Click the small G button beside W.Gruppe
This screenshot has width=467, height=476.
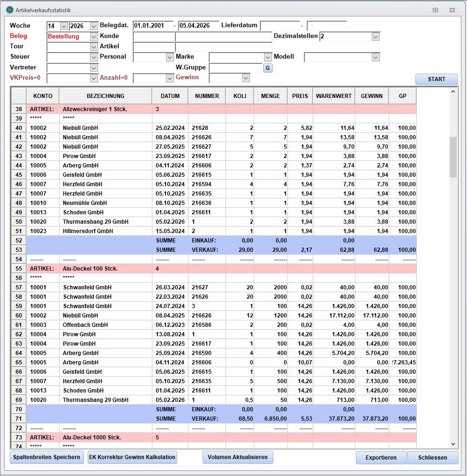[267, 68]
